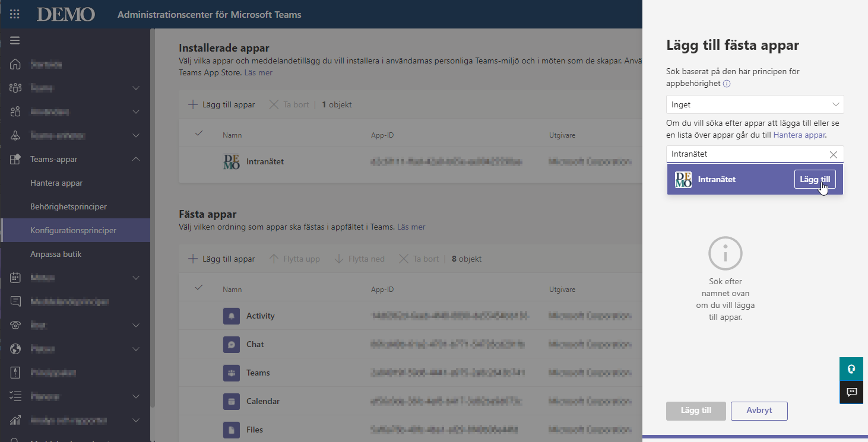Click the globe icon in the sidebar
Viewport: 868px width, 442px height.
16,349
